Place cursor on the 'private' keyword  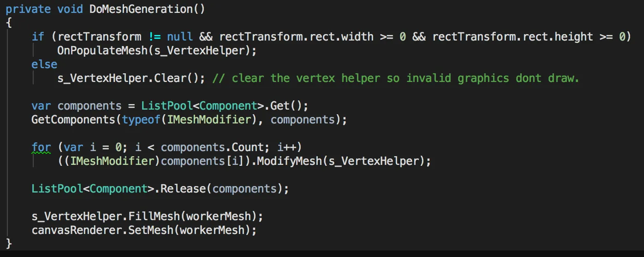28,9
